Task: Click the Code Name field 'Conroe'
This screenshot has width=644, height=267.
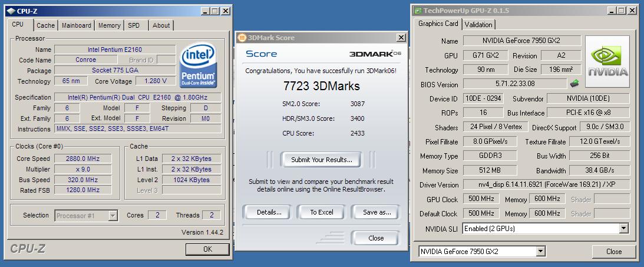Action: tap(86, 60)
